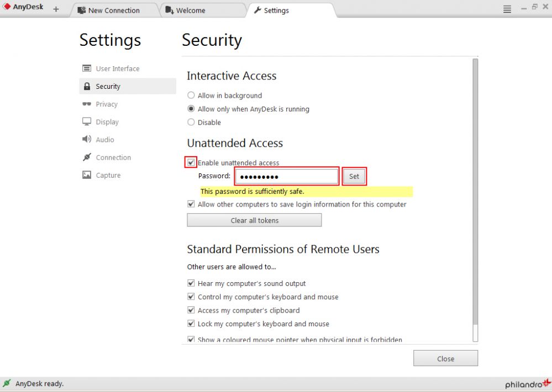
Task: Switch to the New Connection tab
Action: click(x=114, y=10)
